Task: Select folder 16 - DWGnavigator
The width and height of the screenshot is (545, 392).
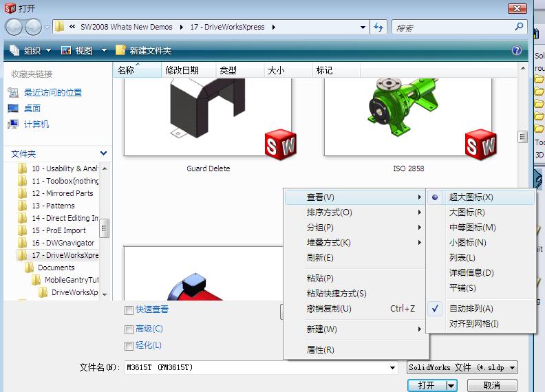Action: pos(56,243)
